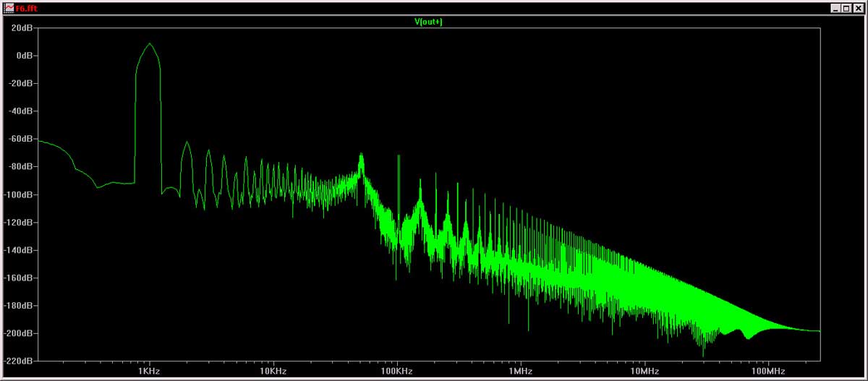Click the -220dB axis label

tap(19, 361)
